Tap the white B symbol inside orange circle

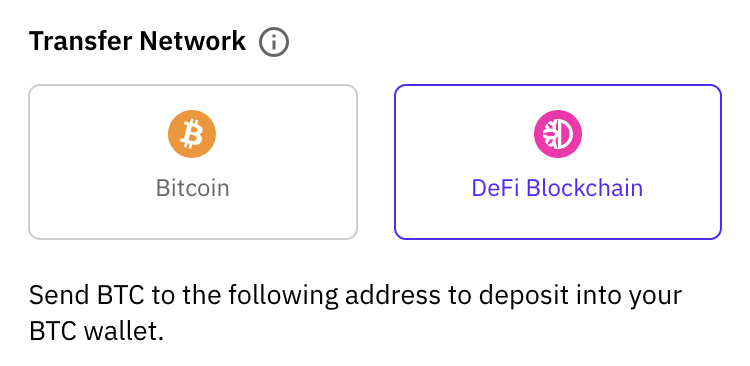click(192, 134)
